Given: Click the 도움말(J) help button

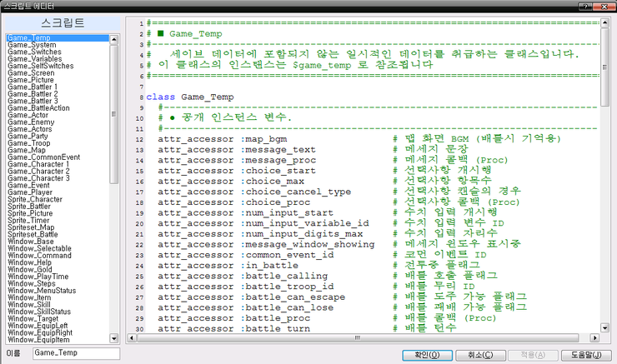Looking at the screenshot, I should coord(586,355).
